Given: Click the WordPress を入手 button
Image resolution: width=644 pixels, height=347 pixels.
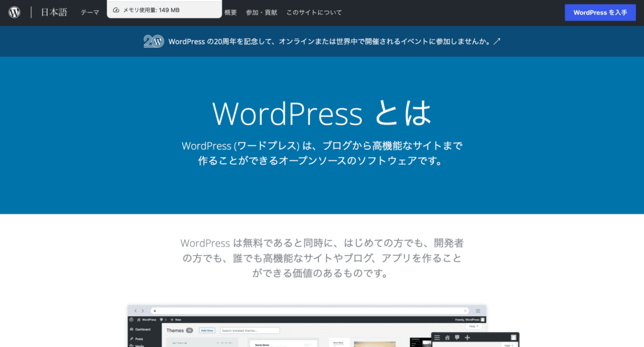Looking at the screenshot, I should 600,13.
